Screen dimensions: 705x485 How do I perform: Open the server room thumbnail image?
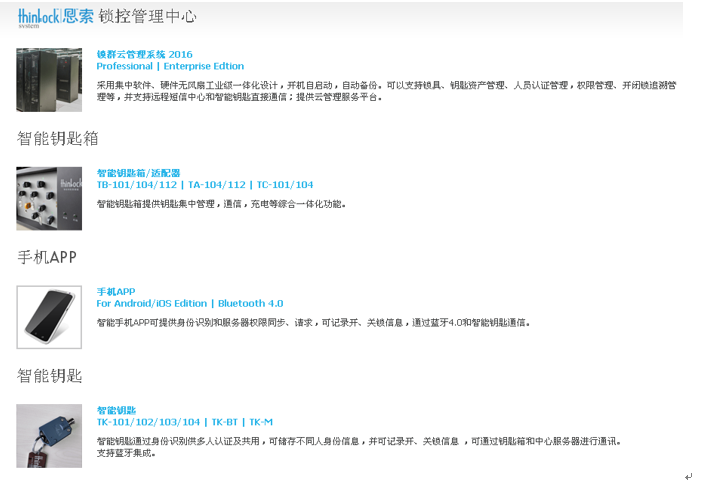pos(49,79)
